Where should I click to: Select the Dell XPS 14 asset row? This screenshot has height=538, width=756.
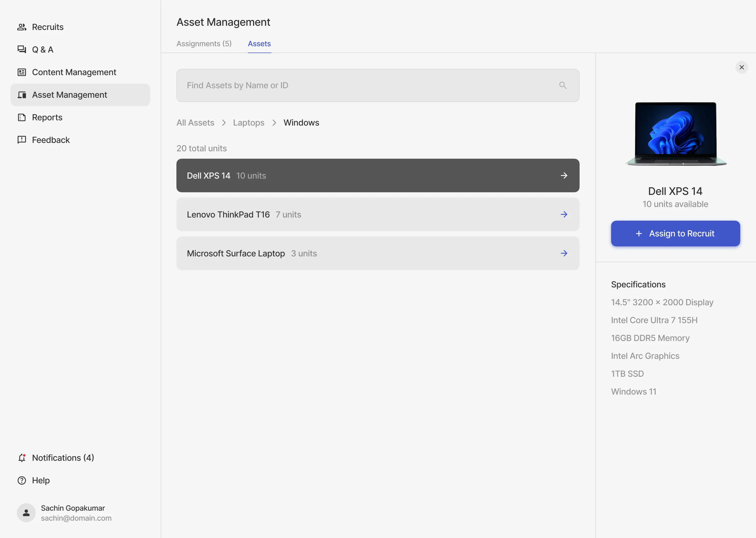(x=378, y=175)
